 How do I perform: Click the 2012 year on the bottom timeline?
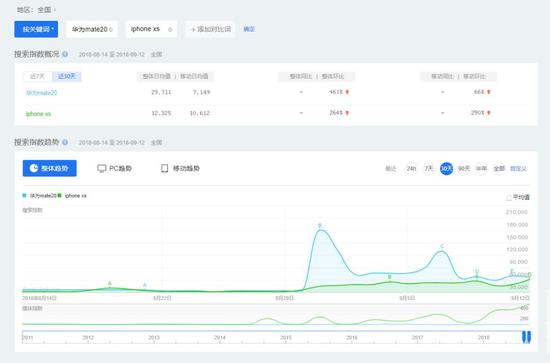click(x=88, y=337)
